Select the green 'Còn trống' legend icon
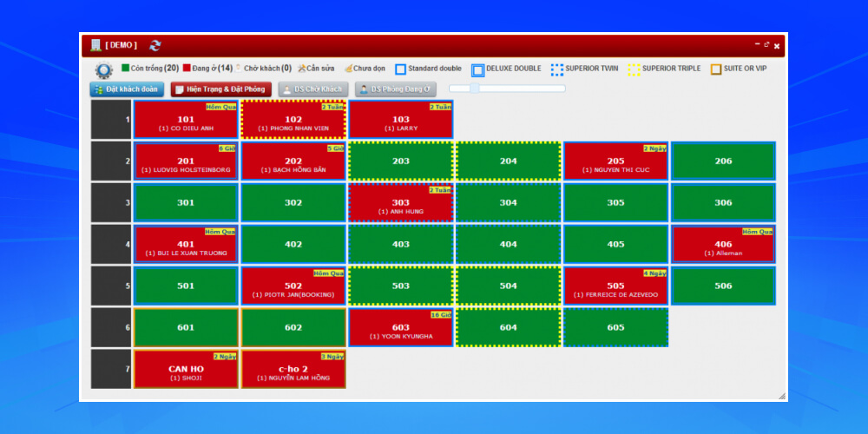868x434 pixels. (x=126, y=68)
